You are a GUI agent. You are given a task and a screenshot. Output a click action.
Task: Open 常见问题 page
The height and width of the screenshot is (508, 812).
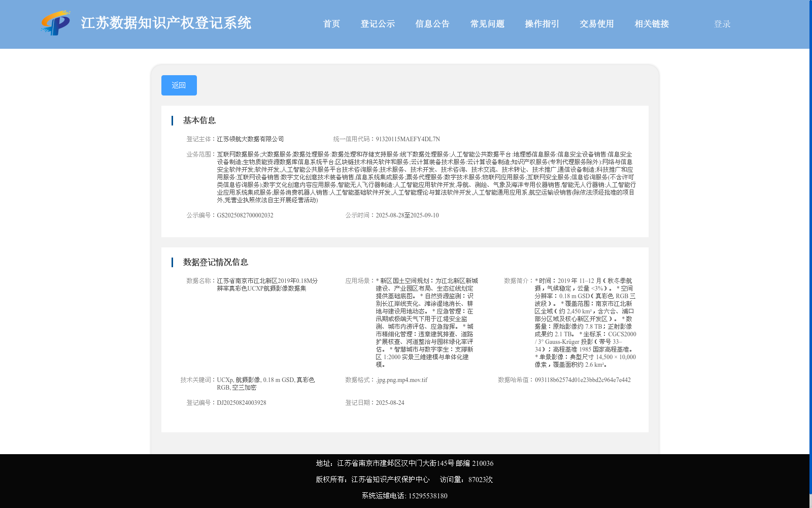(x=487, y=24)
